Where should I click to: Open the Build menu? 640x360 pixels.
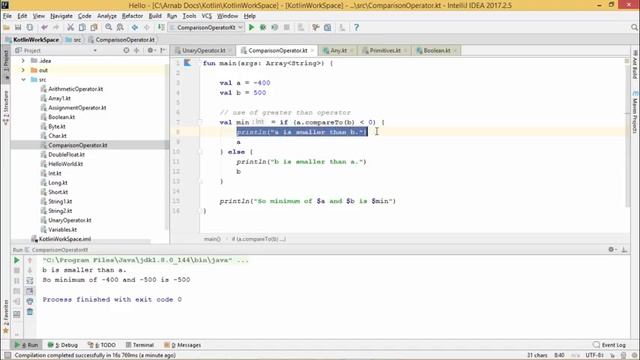155,16
